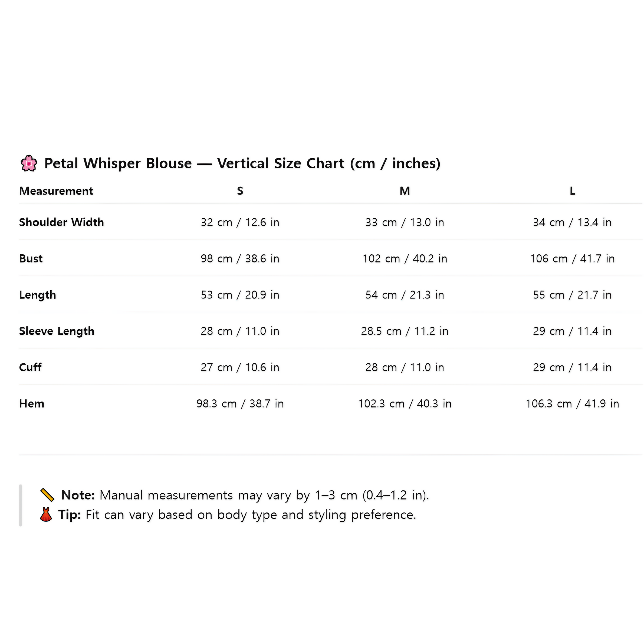Click size L hem value 106.3 cm

pyautogui.click(x=572, y=404)
